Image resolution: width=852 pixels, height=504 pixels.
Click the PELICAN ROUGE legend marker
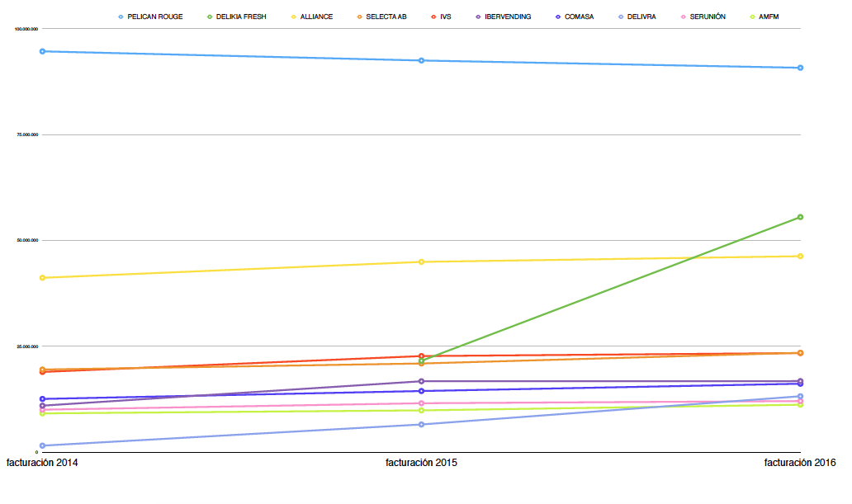pos(121,16)
